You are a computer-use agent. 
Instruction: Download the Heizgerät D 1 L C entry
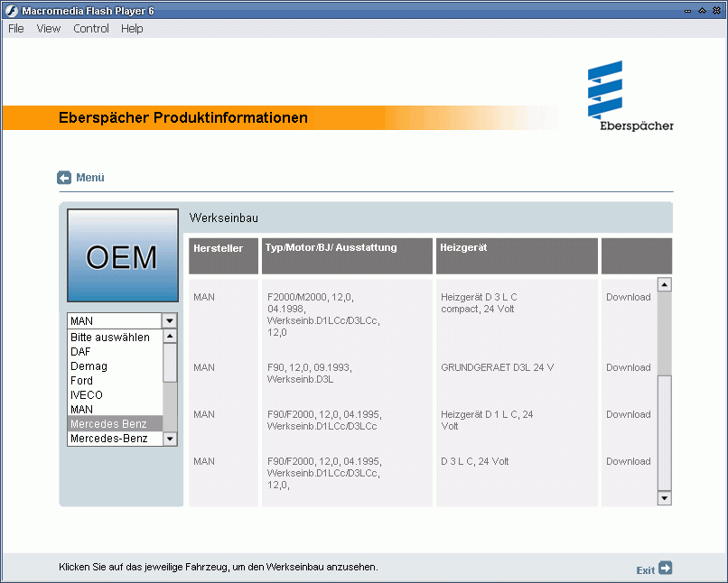(x=628, y=414)
